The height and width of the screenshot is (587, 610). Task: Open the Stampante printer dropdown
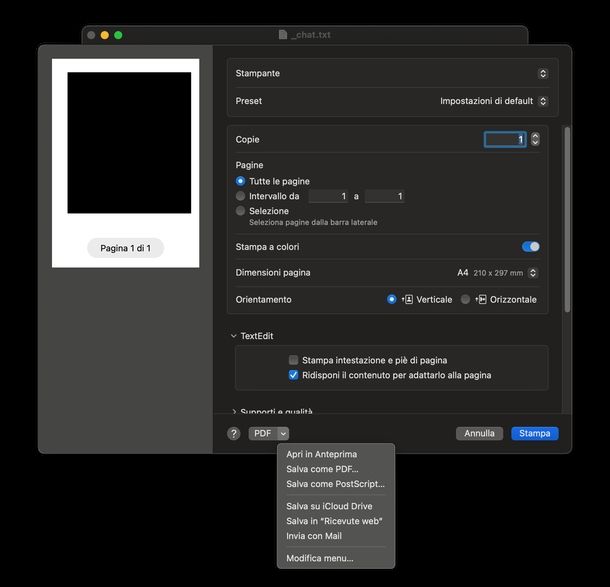(x=543, y=73)
